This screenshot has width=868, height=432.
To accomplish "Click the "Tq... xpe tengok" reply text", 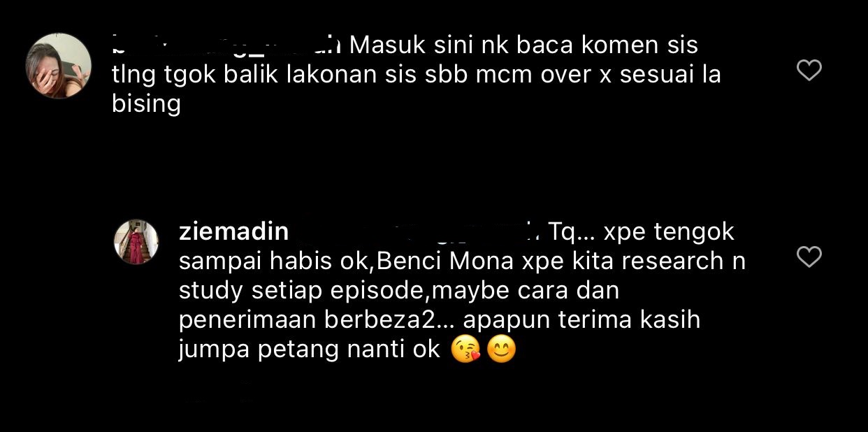I will tap(642, 231).
